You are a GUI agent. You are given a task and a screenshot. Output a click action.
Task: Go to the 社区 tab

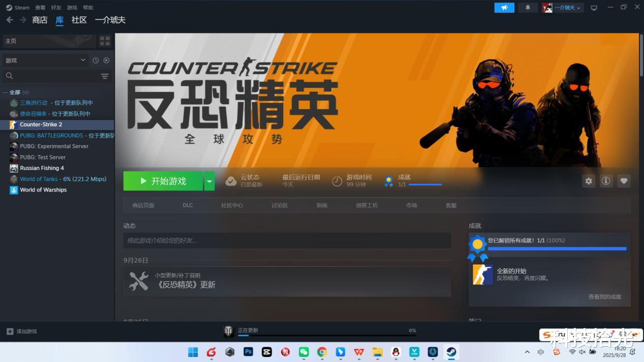point(79,20)
